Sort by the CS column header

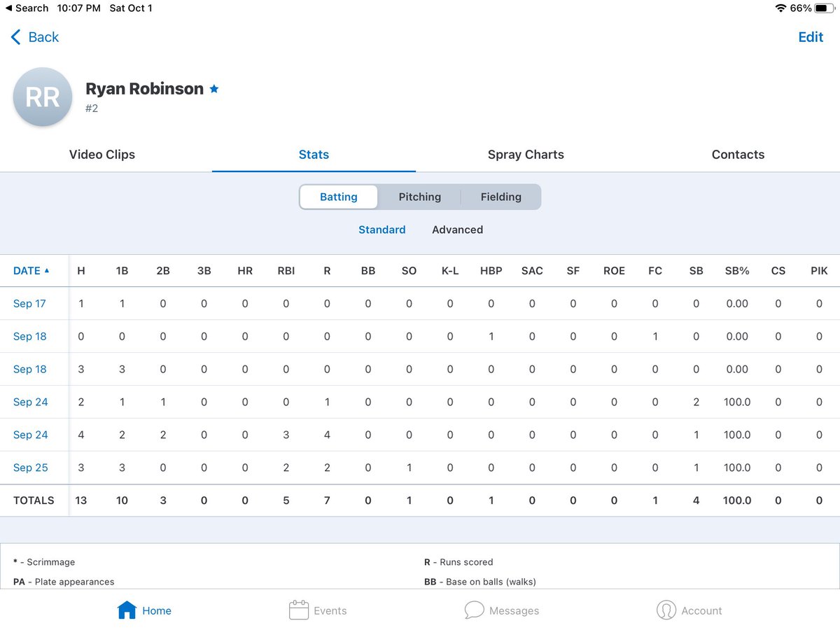[778, 271]
